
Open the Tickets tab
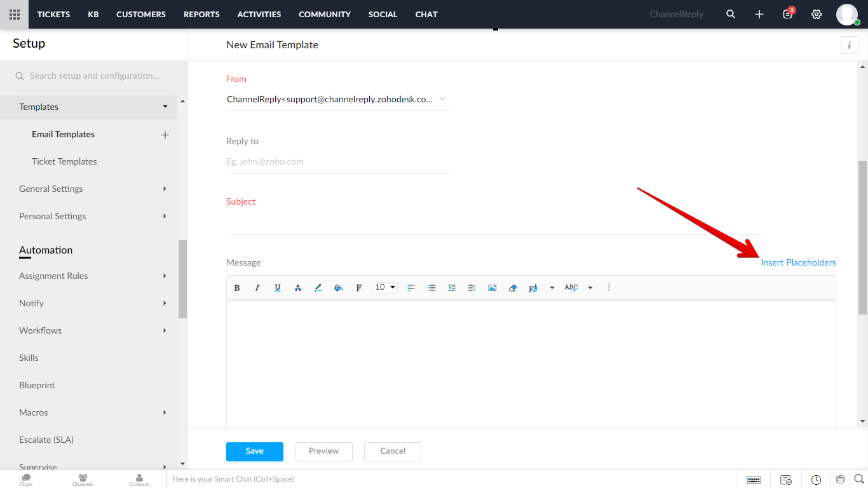[53, 14]
